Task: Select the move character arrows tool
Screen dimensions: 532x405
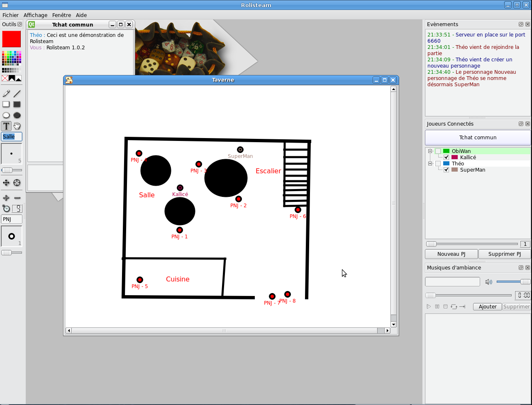Action: (x=6, y=183)
